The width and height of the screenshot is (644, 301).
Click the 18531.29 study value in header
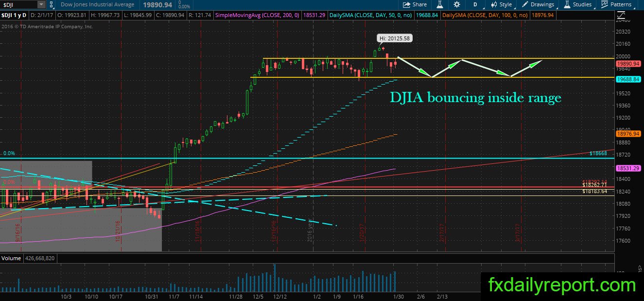(314, 15)
